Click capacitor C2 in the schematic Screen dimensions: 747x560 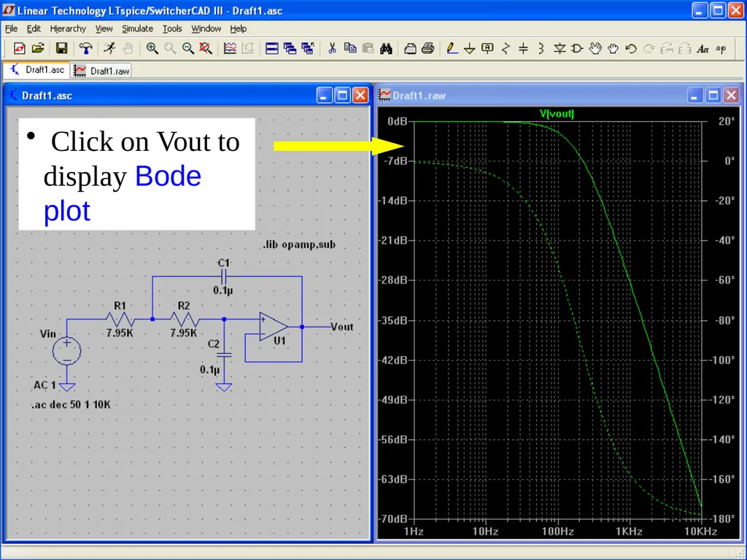click(x=224, y=355)
